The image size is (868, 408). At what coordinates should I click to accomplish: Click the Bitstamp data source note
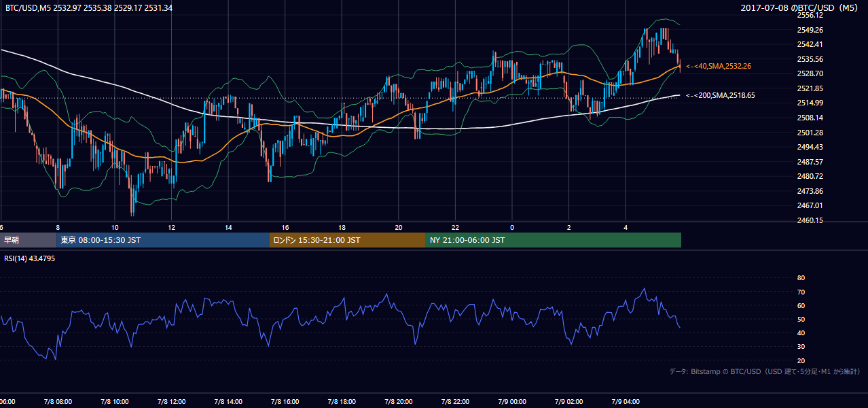tap(765, 371)
